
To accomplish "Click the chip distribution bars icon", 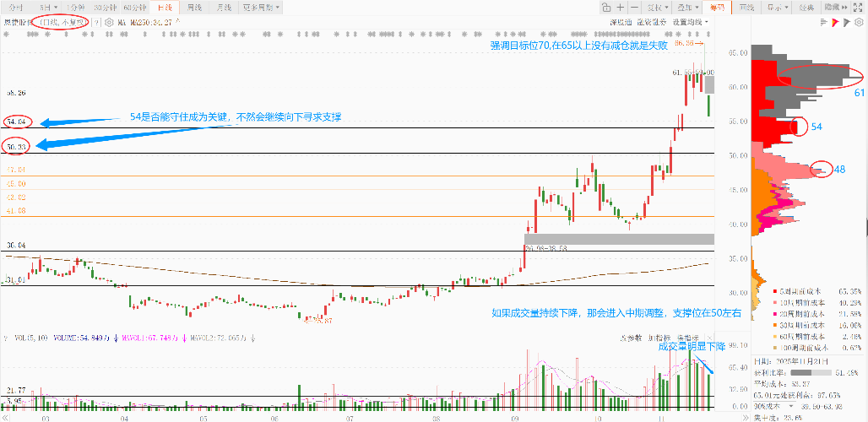I will (824, 23).
